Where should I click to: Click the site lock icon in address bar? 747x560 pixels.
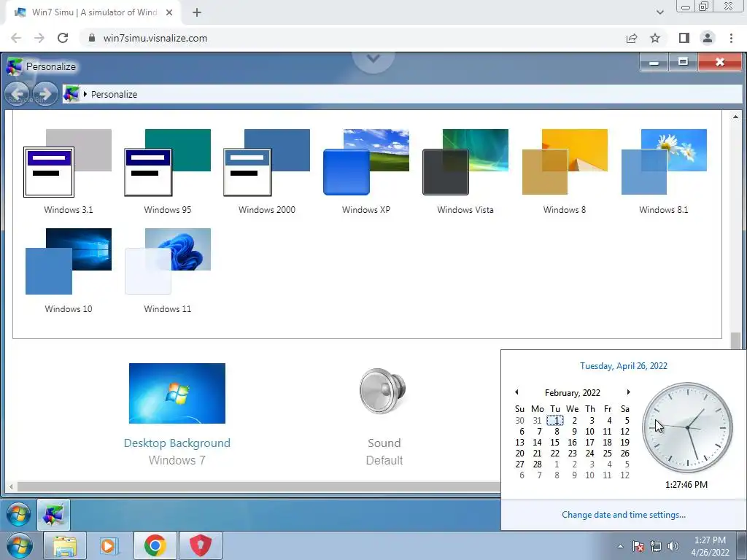pyautogui.click(x=92, y=38)
